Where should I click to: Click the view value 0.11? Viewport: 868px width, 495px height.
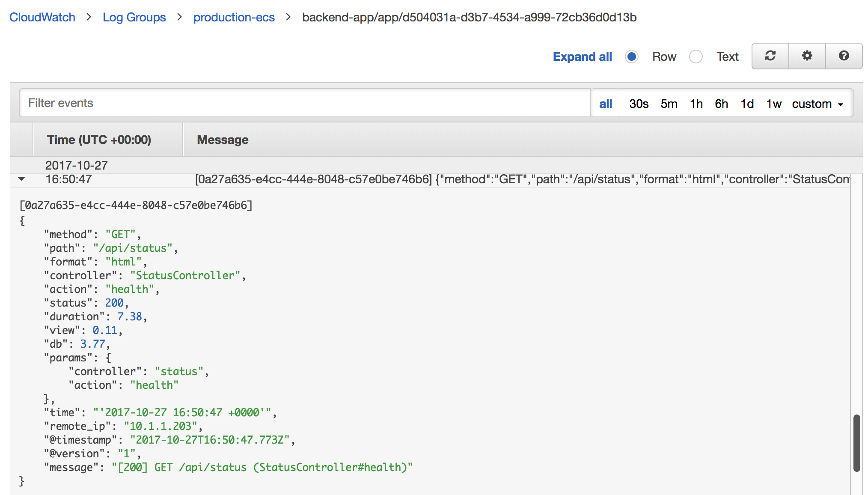[105, 330]
